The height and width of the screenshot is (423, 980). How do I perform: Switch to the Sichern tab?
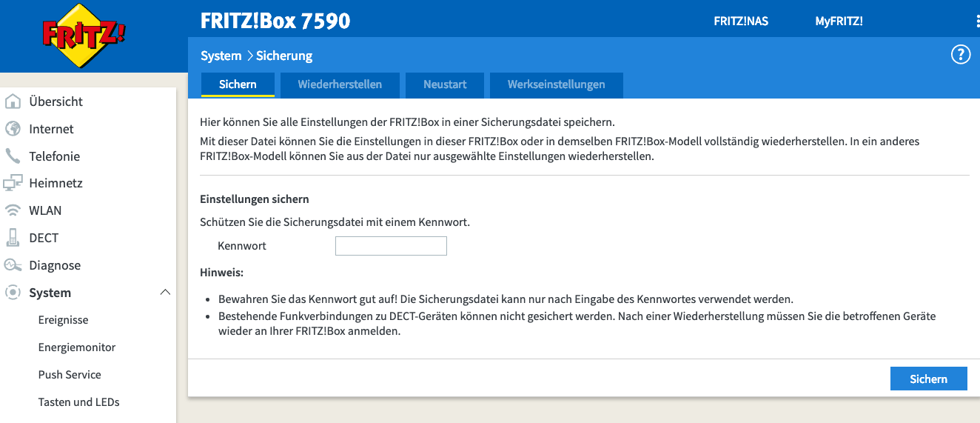click(238, 84)
